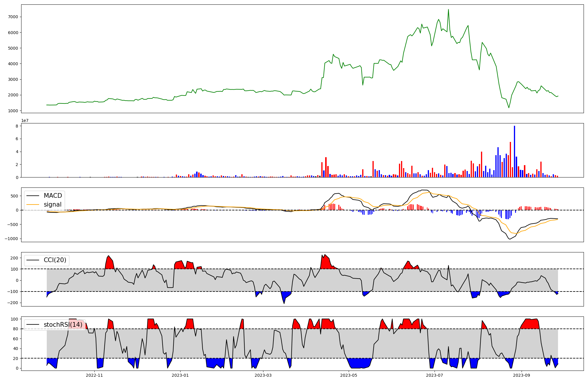
Task: Click the 2023-01 x-axis date label
Action: [x=180, y=375]
